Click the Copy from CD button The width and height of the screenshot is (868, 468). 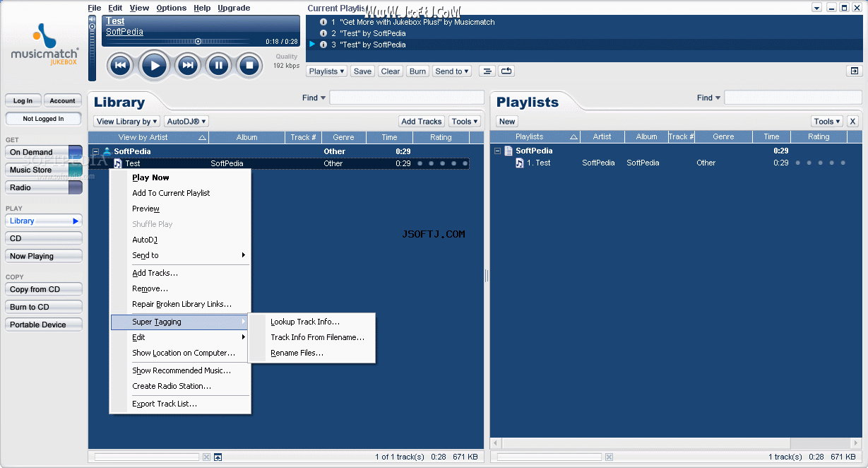click(44, 289)
